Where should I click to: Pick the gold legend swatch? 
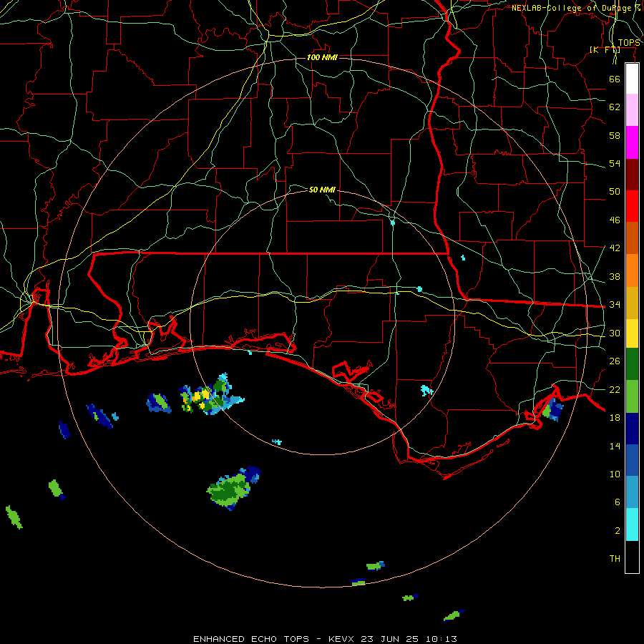pyautogui.click(x=632, y=303)
